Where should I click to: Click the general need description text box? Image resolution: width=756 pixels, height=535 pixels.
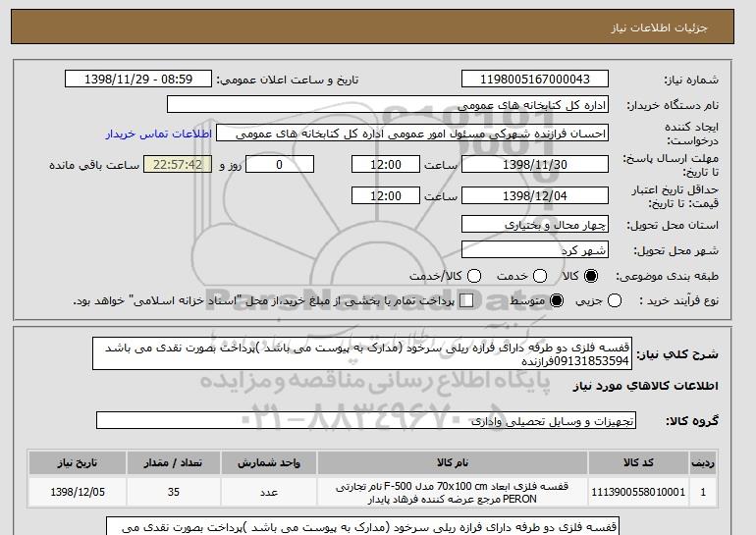click(362, 353)
